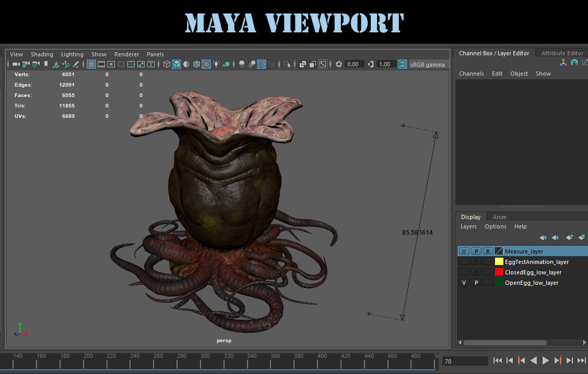Toggle the XRay Active Components icon
The width and height of the screenshot is (588, 374).
(x=312, y=64)
